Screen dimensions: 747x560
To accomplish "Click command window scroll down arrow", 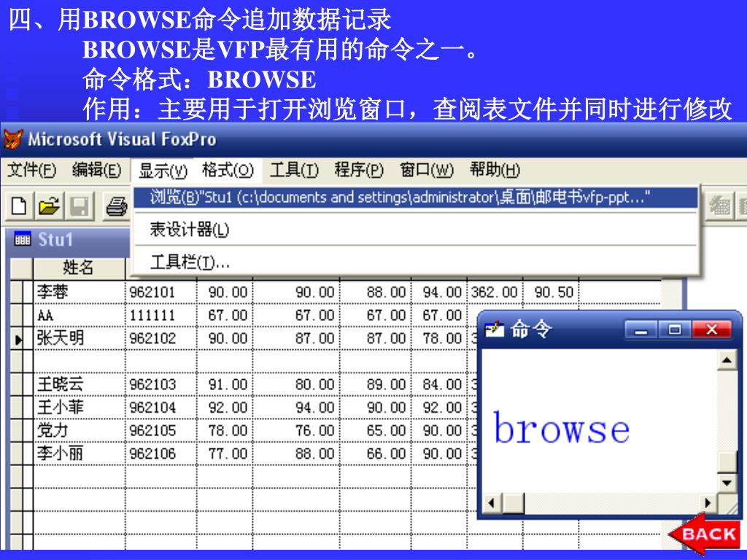I will click(727, 483).
